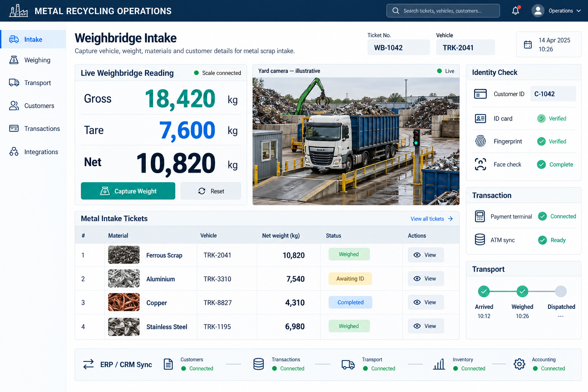Image resolution: width=588 pixels, height=392 pixels.
Task: Click the Payment terminal icon
Action: (x=480, y=216)
